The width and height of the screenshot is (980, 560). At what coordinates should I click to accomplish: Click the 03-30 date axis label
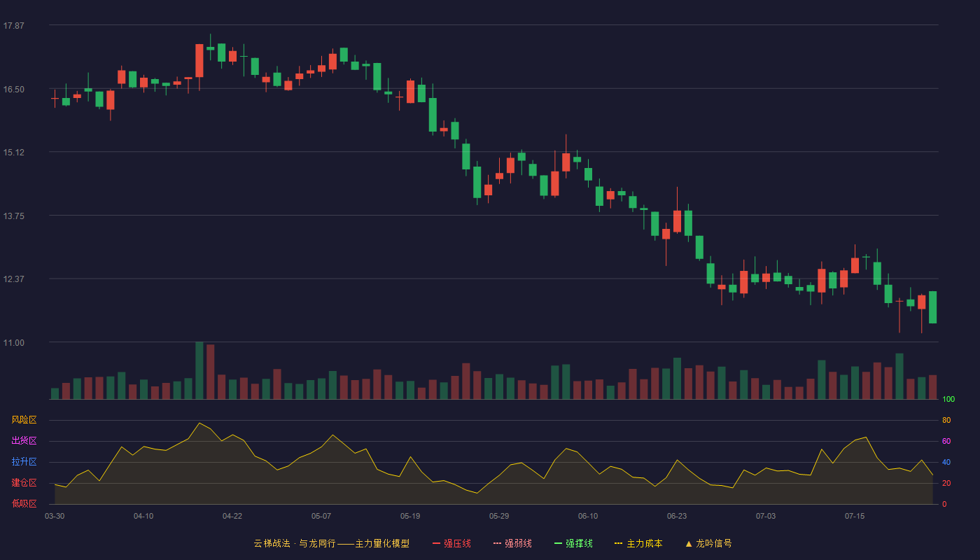coord(55,516)
